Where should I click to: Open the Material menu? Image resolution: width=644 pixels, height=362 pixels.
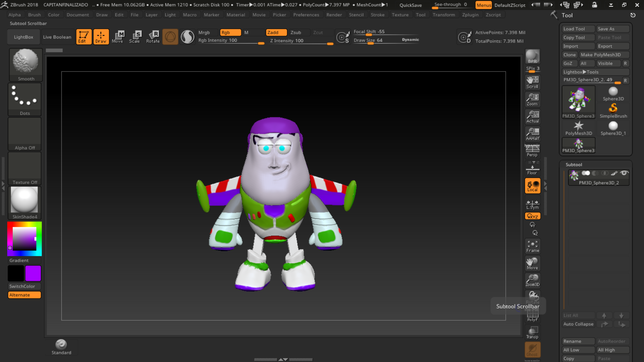click(236, 15)
